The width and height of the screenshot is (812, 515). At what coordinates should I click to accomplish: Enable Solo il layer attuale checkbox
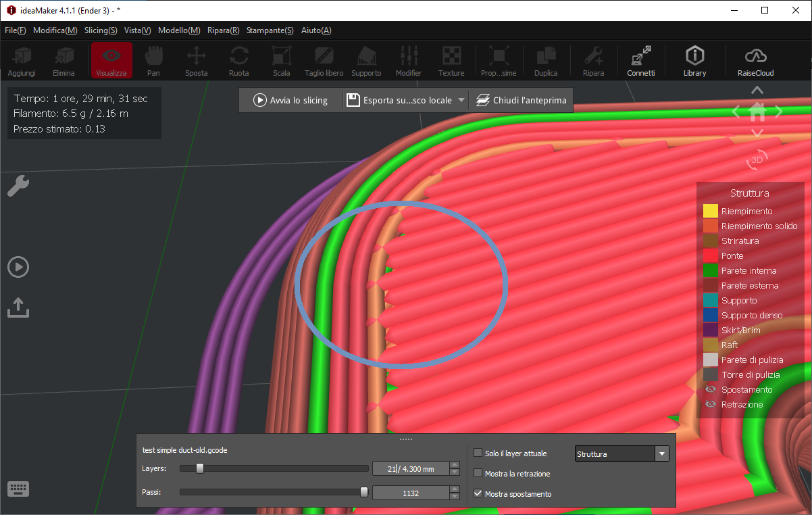[478, 453]
